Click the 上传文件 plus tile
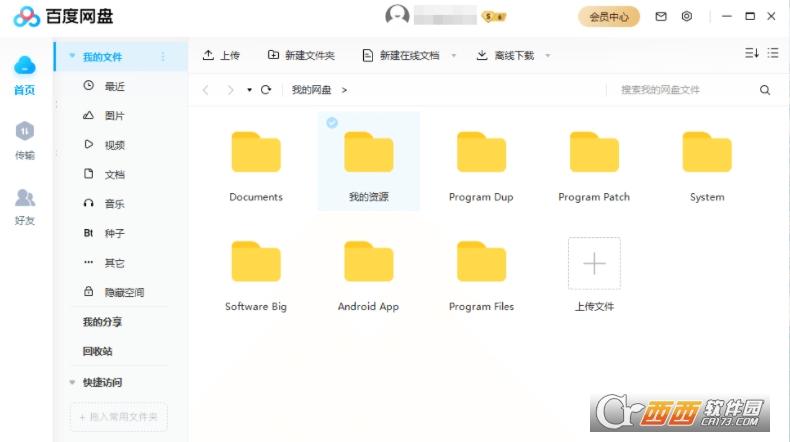Screen dimensions: 790x442 pyautogui.click(x=595, y=263)
